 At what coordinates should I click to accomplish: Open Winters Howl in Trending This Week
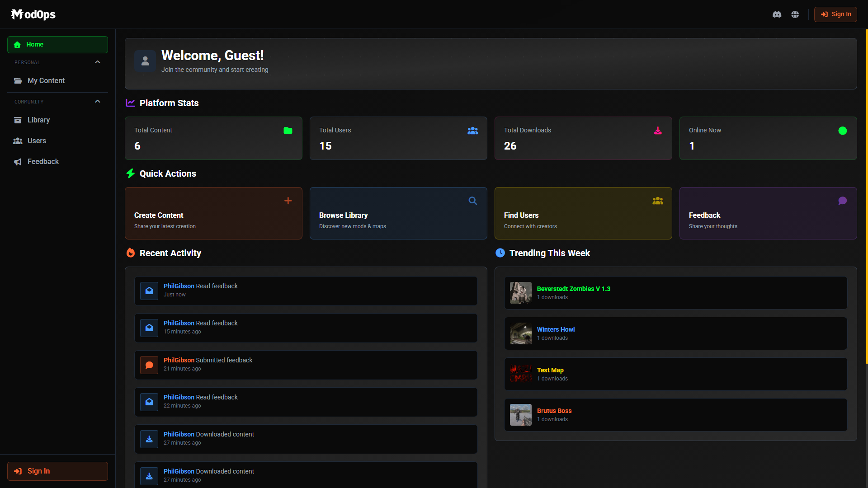coord(556,329)
